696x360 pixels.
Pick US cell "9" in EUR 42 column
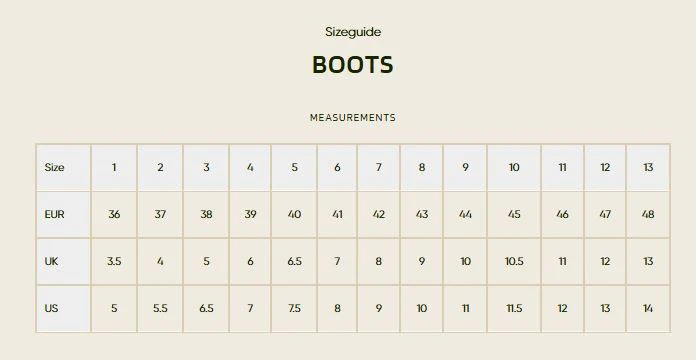coord(379,309)
